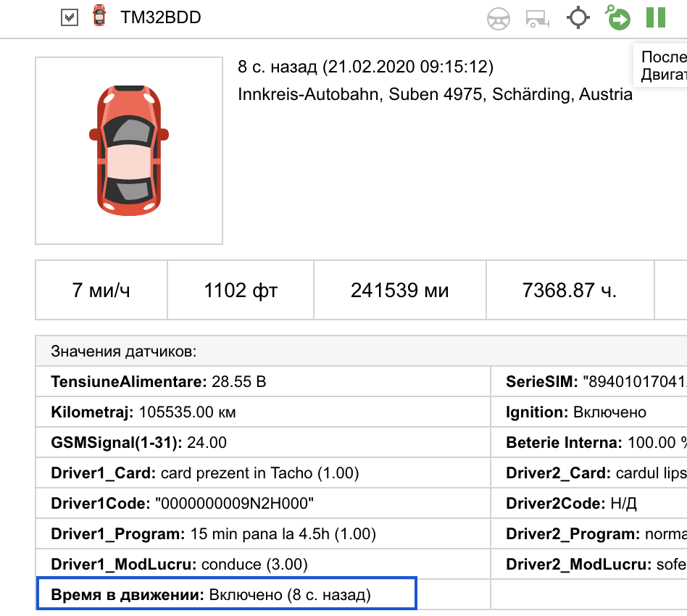Image resolution: width=687 pixels, height=616 pixels.
Task: Toggle the TM32BDD unit checkbox
Action: 69,18
